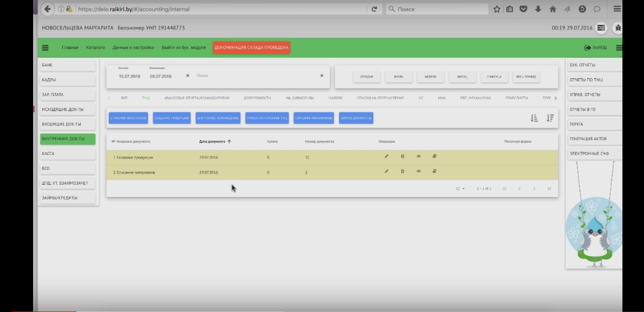Open Данные и настройки menu
The image size is (644, 312).
(133, 48)
